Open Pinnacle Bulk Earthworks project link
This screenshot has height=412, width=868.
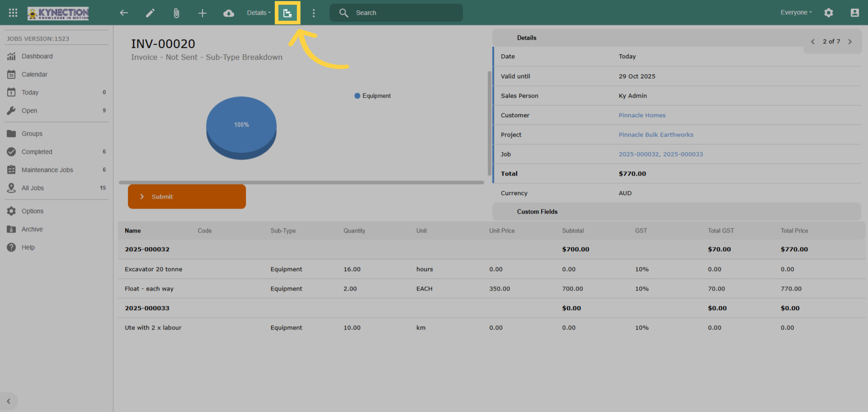tap(656, 135)
